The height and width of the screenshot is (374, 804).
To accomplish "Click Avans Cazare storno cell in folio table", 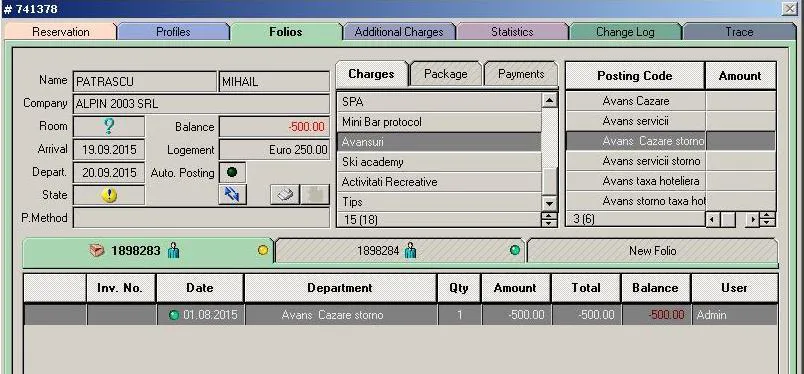I will (340, 315).
